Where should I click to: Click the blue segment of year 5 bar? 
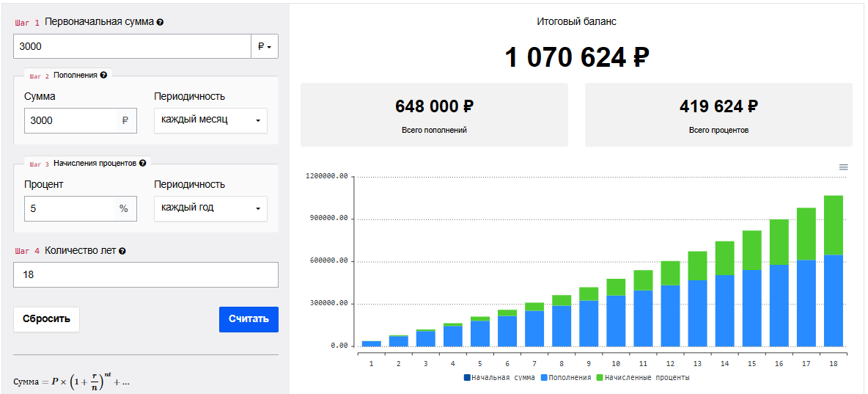pyautogui.click(x=480, y=334)
